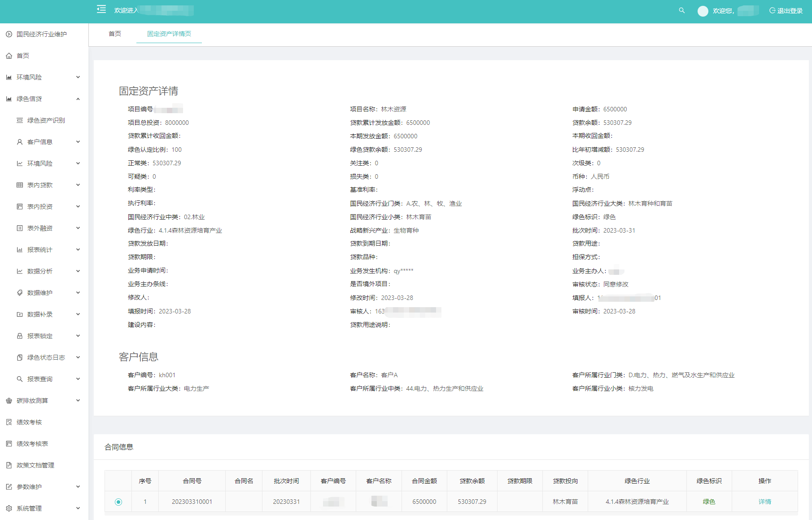Click the 环境风险 top-level chart icon
Viewport: 812px width, 520px height.
[9, 77]
